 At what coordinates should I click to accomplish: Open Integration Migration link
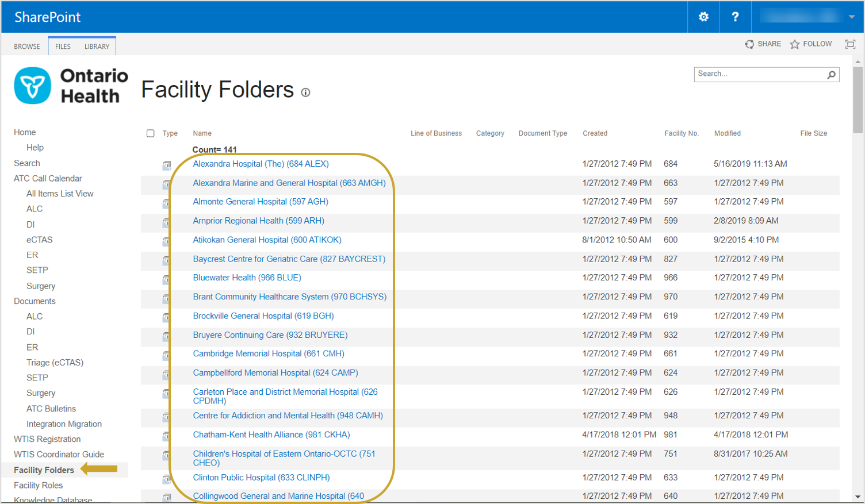[x=64, y=424]
